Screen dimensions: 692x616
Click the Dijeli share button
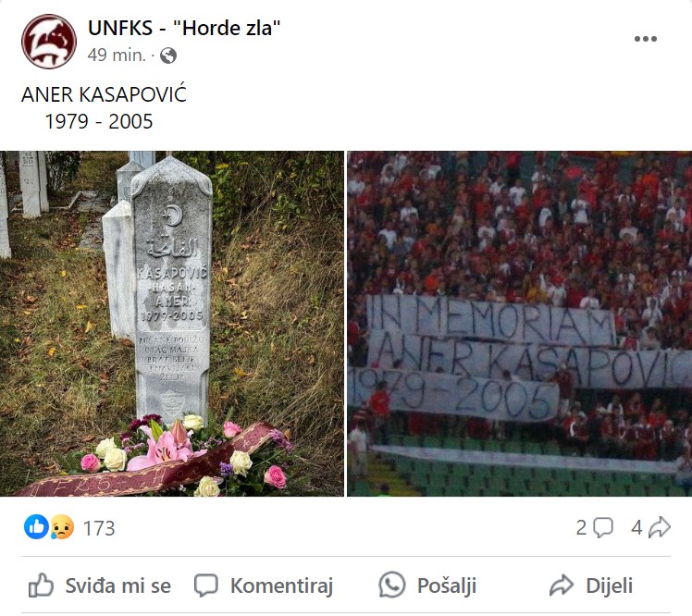591,585
